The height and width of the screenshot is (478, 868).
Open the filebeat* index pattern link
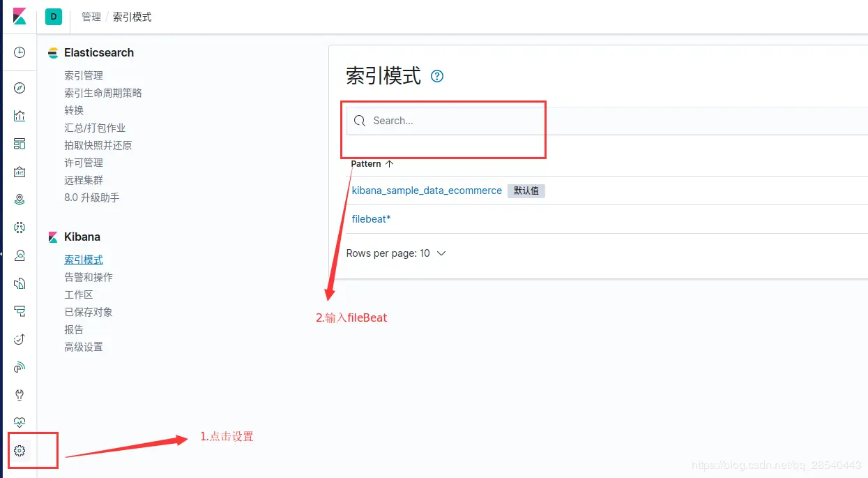(370, 218)
